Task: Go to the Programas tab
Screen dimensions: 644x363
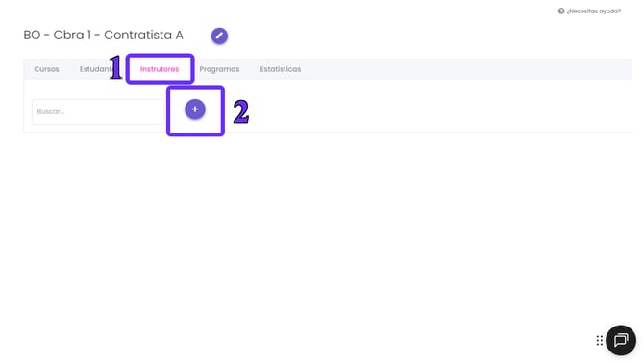Action: (219, 69)
